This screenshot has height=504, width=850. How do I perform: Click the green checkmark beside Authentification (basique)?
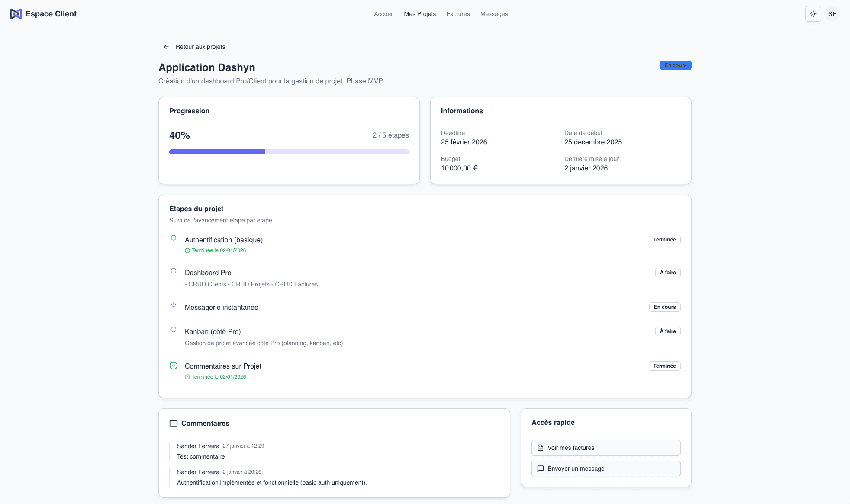pos(174,238)
